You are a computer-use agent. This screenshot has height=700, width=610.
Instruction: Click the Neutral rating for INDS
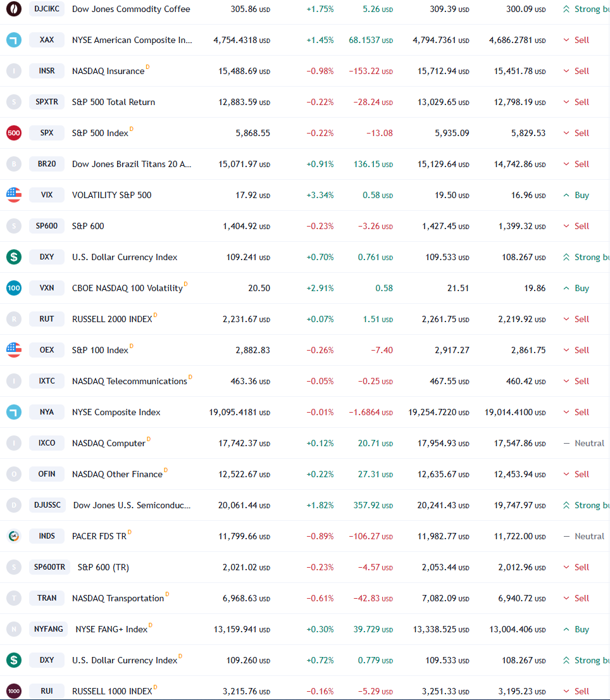[x=583, y=536]
